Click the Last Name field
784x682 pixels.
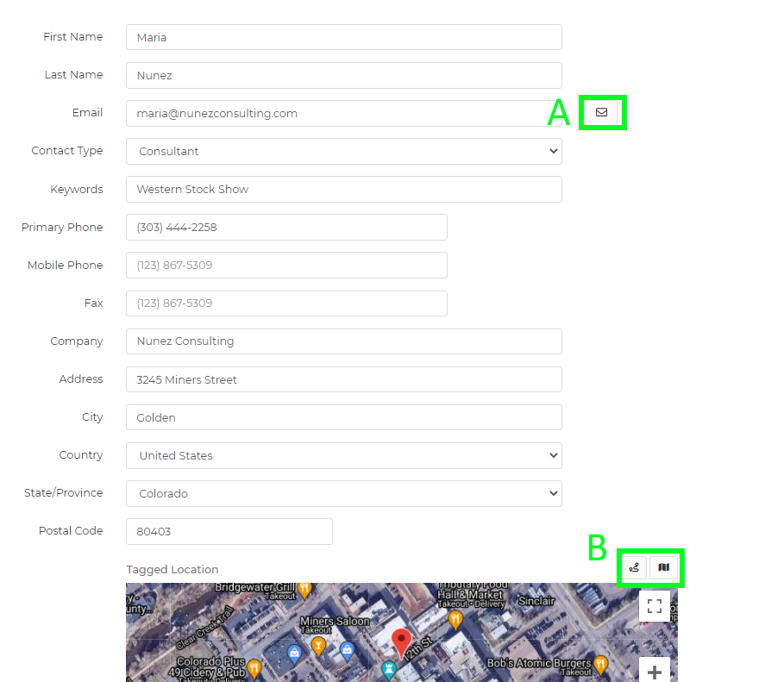(344, 76)
